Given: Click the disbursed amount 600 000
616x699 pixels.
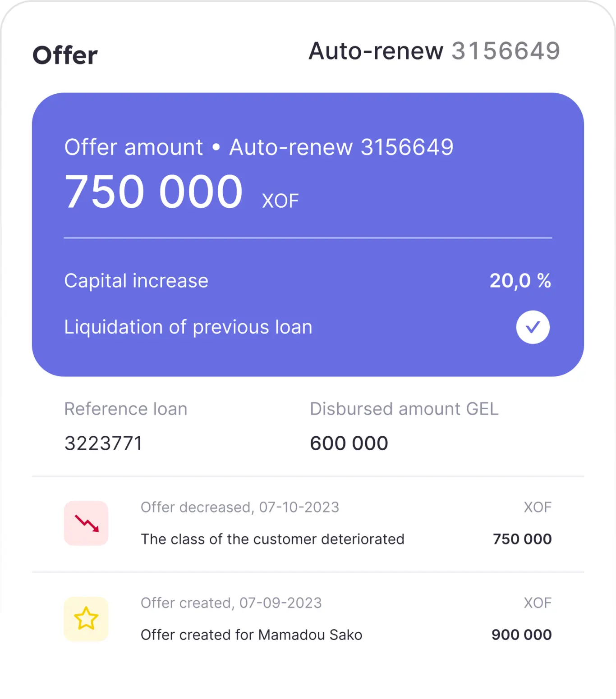Looking at the screenshot, I should click(349, 443).
